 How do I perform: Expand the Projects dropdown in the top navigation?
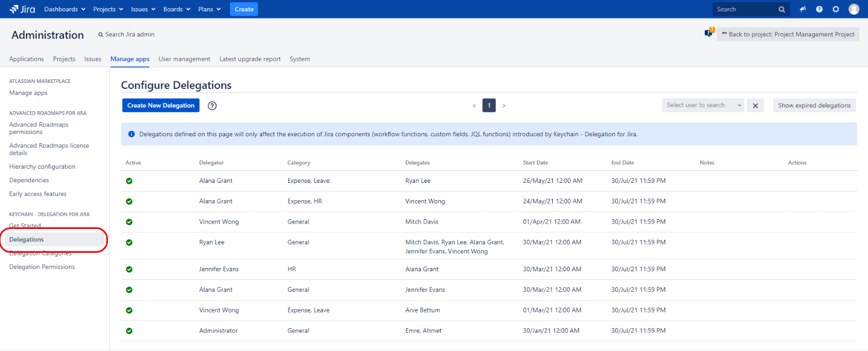point(108,9)
